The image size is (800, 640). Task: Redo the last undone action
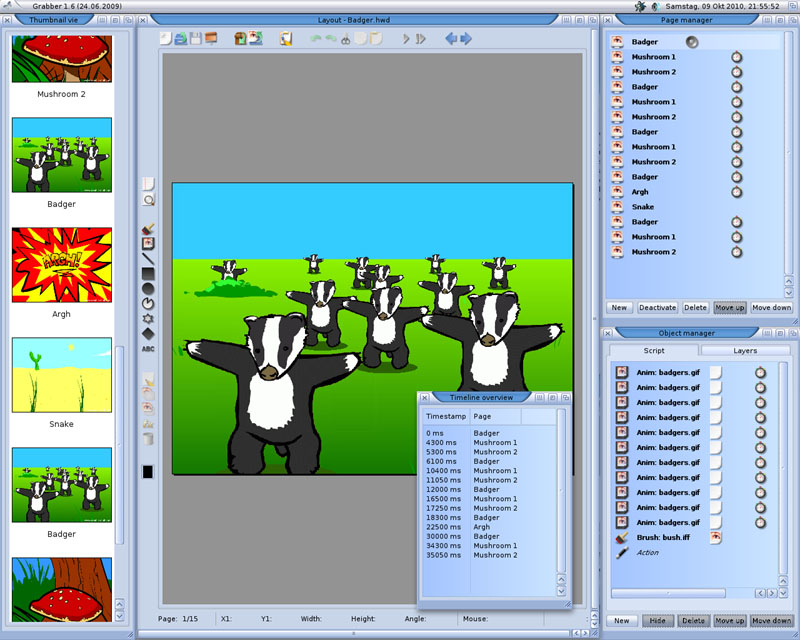pyautogui.click(x=331, y=39)
